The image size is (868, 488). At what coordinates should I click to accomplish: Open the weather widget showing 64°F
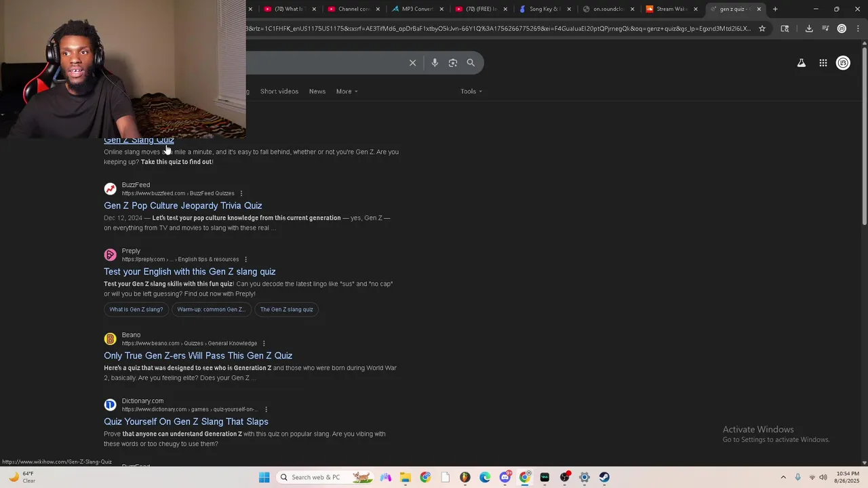(22, 477)
